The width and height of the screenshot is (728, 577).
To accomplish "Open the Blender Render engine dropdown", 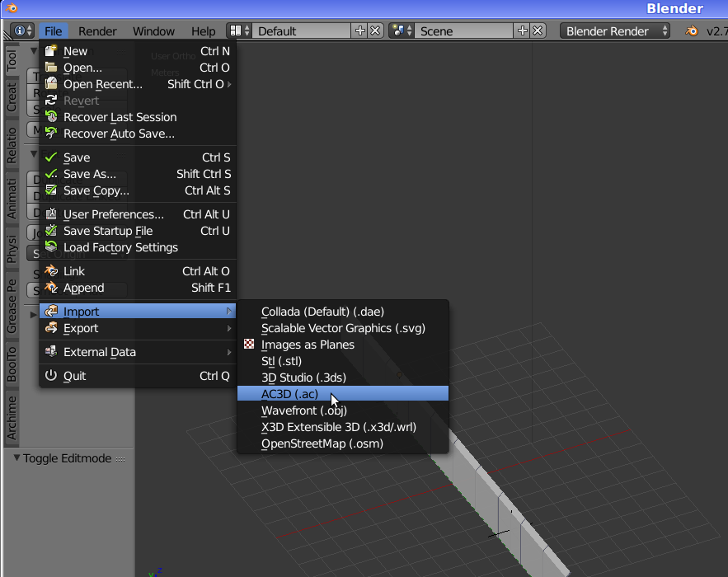I will pos(617,31).
